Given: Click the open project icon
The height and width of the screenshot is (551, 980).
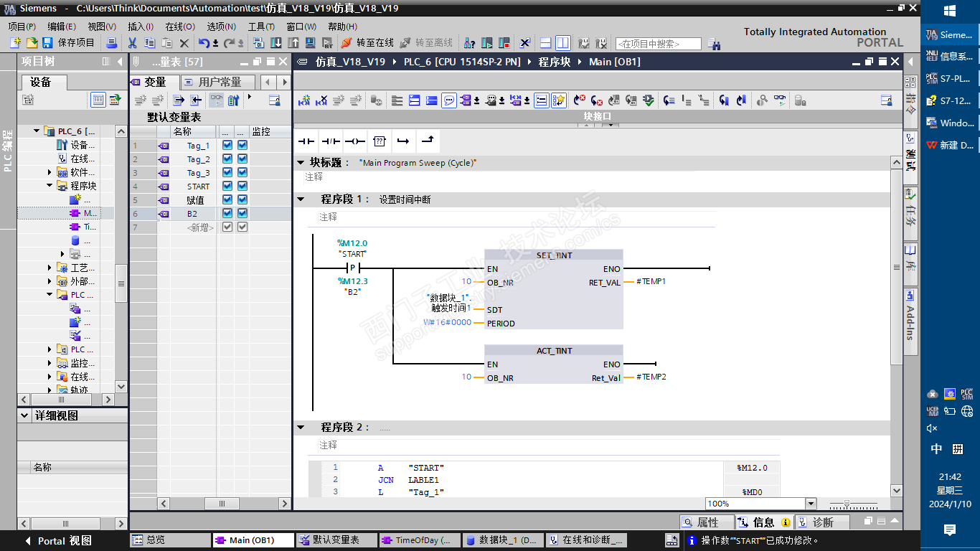Looking at the screenshot, I should click(x=32, y=43).
